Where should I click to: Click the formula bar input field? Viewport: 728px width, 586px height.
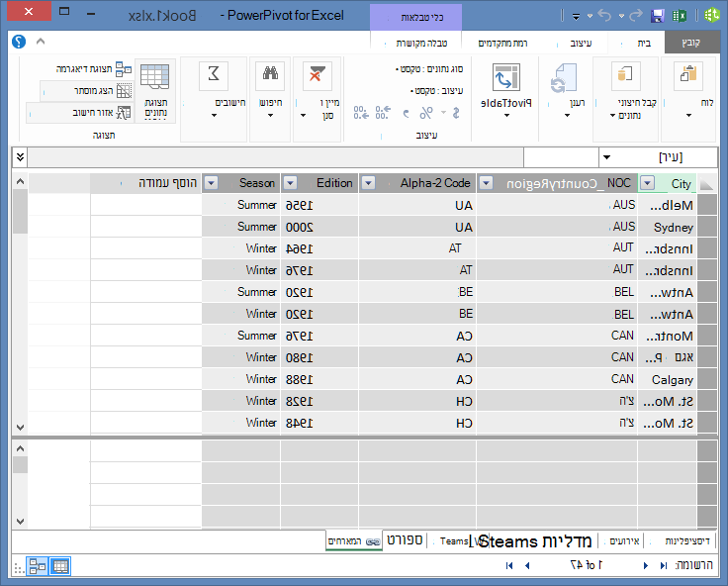(276, 157)
